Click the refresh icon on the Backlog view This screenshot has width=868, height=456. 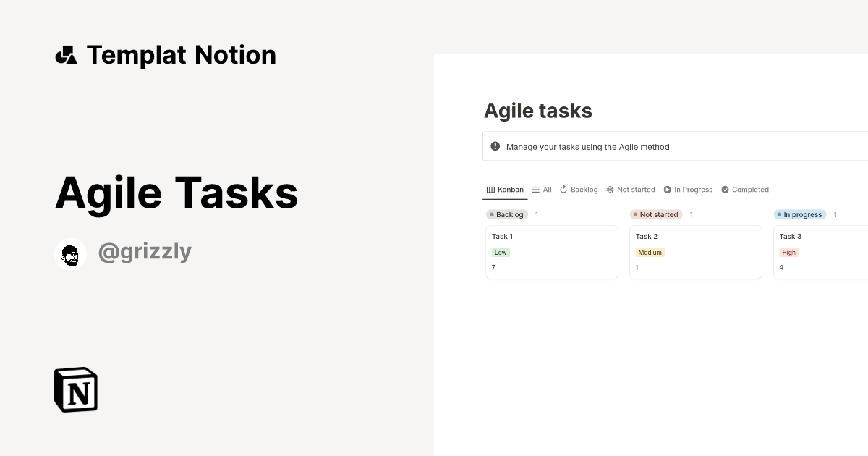tap(563, 189)
